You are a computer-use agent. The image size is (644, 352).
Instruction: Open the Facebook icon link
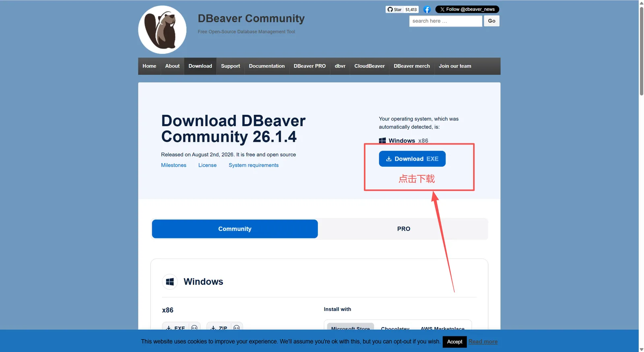(x=427, y=9)
